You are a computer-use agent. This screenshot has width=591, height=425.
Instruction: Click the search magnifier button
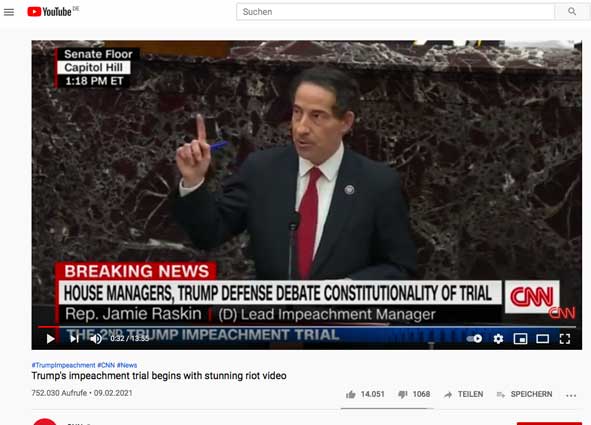point(572,12)
